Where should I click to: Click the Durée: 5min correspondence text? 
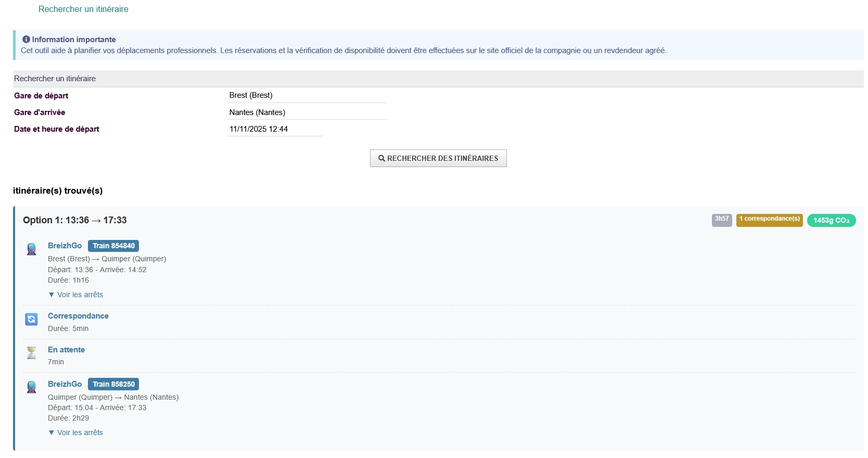[x=68, y=328]
